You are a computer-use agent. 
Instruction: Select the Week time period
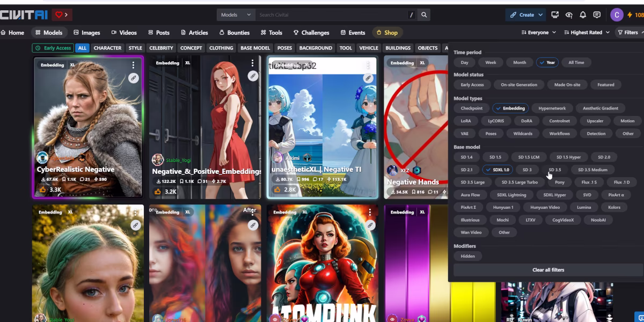[491, 62]
